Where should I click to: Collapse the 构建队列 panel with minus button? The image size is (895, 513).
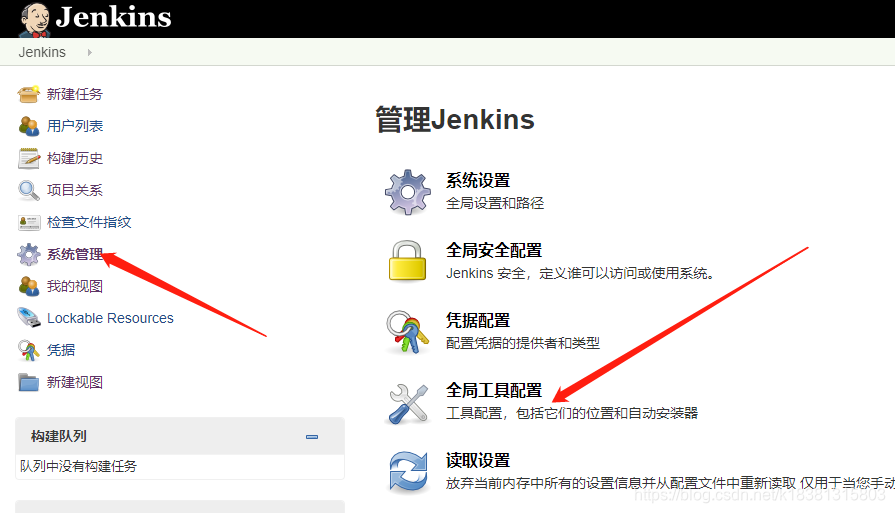(312, 437)
